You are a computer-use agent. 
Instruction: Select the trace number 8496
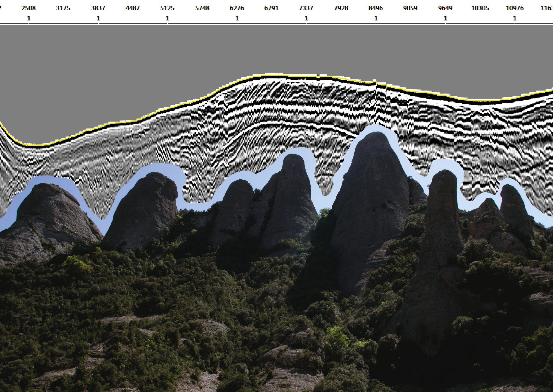(x=375, y=8)
